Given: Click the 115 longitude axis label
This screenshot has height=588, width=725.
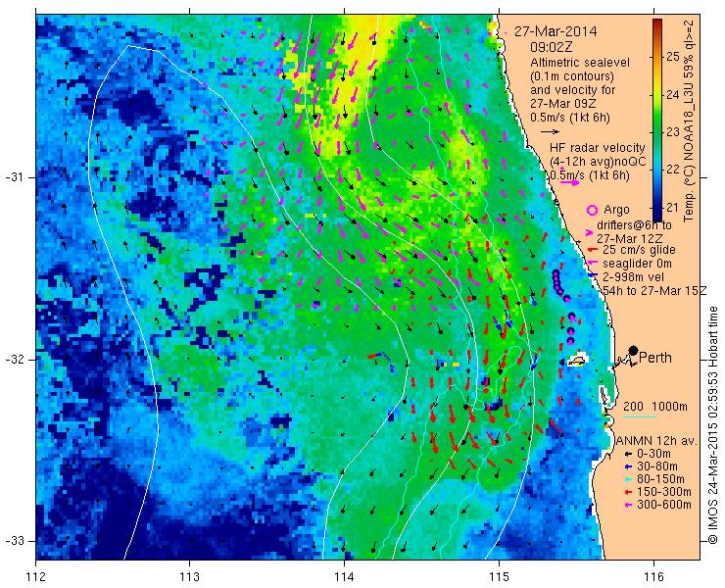Looking at the screenshot, I should pos(499,577).
